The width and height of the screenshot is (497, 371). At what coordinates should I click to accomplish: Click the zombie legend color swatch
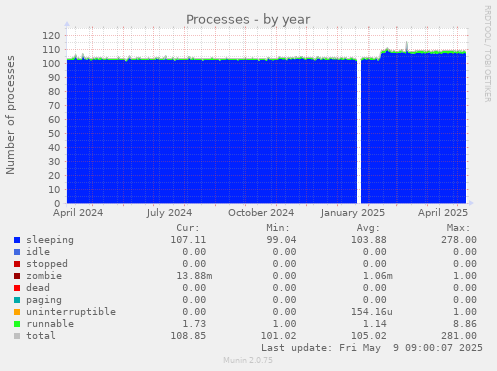[17, 276]
